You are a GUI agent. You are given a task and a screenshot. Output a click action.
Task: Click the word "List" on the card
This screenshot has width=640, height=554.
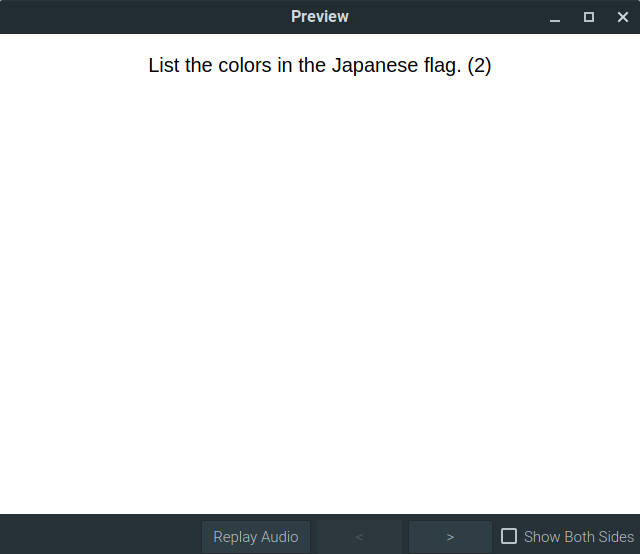[164, 66]
